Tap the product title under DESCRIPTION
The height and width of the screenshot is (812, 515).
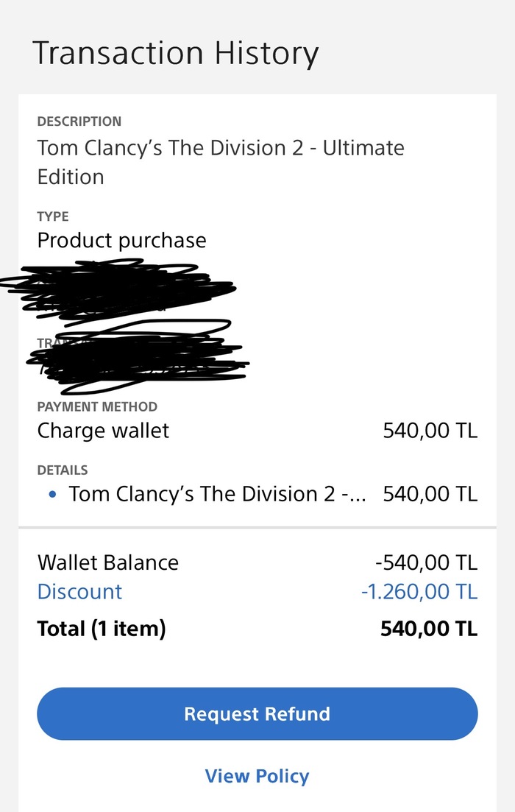click(221, 162)
